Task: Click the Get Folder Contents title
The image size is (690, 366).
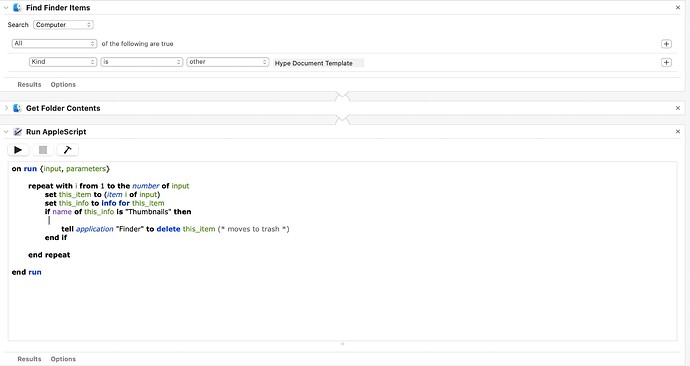Action: pos(63,108)
